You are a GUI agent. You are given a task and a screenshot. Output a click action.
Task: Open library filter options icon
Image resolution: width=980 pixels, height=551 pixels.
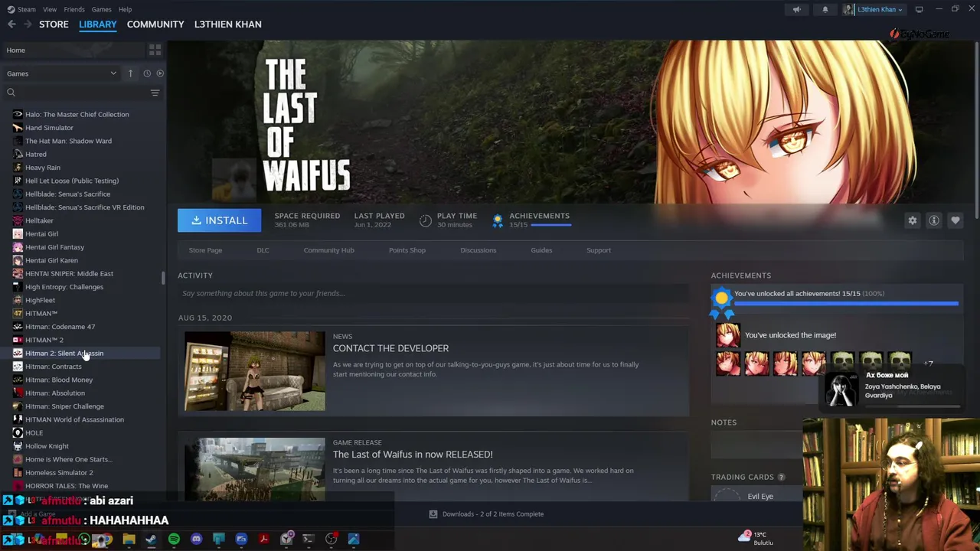pyautogui.click(x=155, y=93)
